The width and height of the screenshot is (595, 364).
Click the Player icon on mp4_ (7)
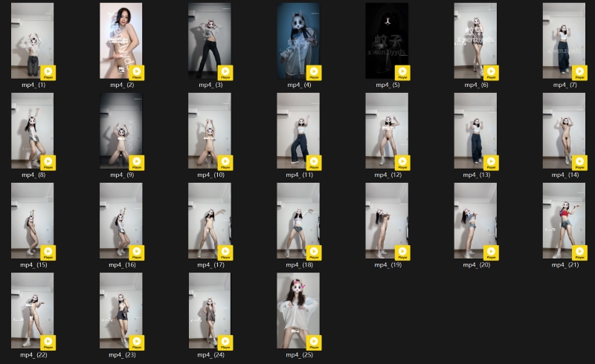[580, 72]
